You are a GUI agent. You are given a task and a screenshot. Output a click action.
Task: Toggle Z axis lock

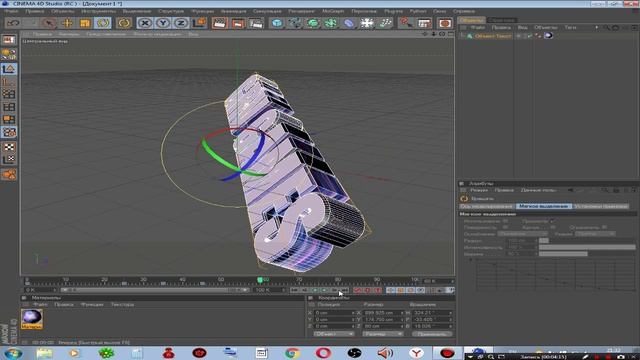[x=180, y=23]
